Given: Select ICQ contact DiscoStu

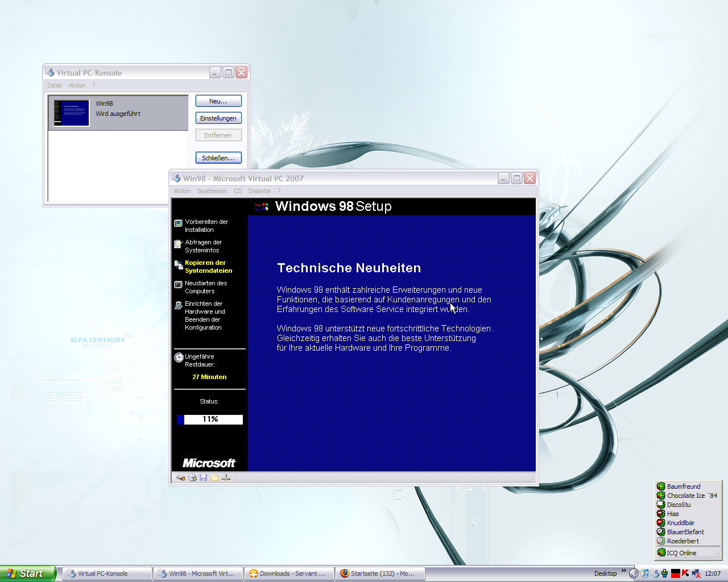Looking at the screenshot, I should 674,505.
